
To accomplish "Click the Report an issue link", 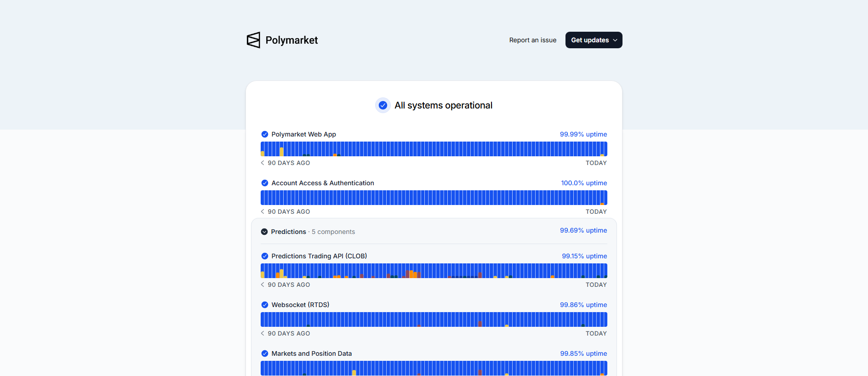I will [x=533, y=40].
